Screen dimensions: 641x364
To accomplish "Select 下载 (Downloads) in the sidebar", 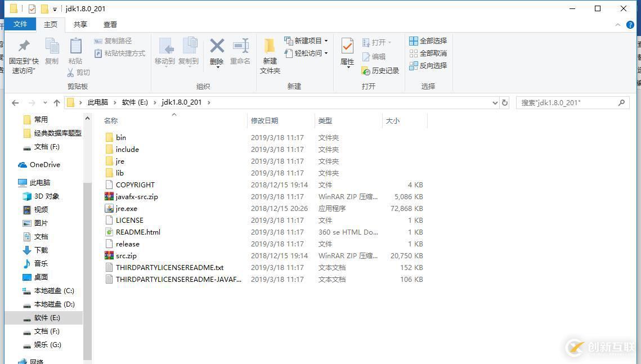I will click(35, 250).
